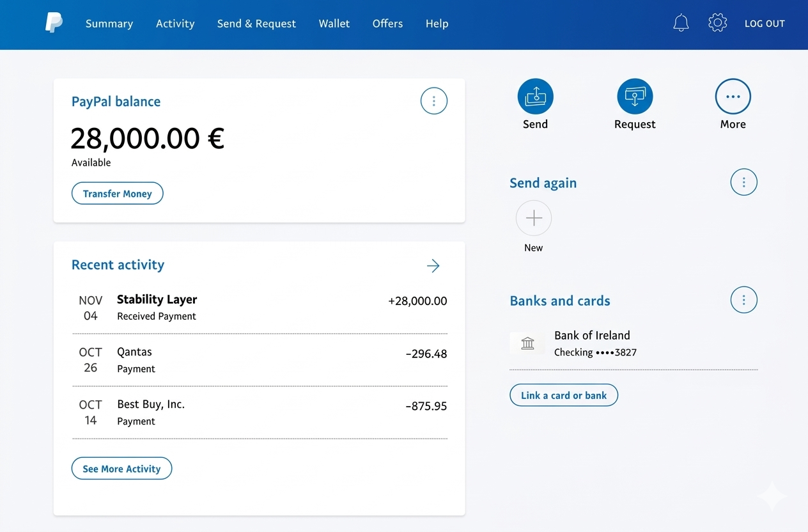The image size is (808, 532).
Task: Click the Banks and cards heading
Action: (560, 301)
